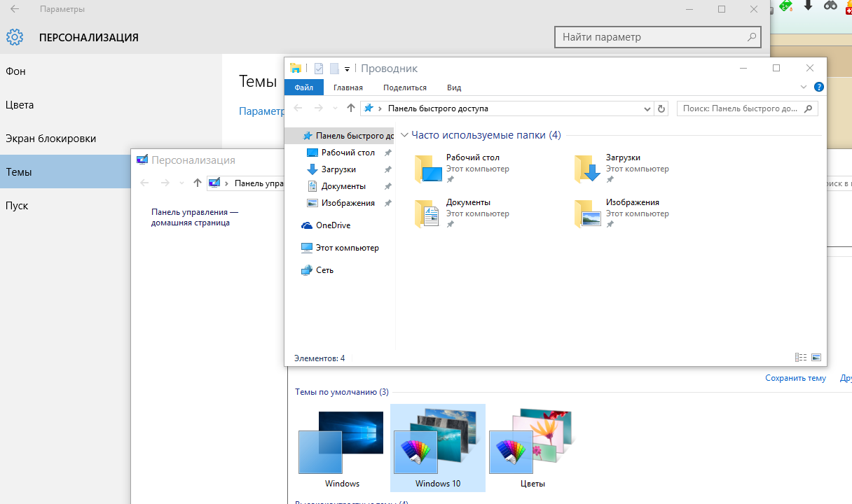Select the Документы folder icon in content pane
This screenshot has height=504, width=852.
pyautogui.click(x=428, y=213)
